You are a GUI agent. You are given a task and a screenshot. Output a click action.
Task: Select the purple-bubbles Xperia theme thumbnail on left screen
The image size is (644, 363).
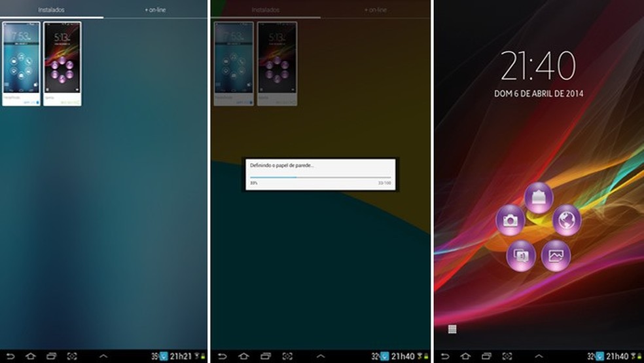(62, 64)
